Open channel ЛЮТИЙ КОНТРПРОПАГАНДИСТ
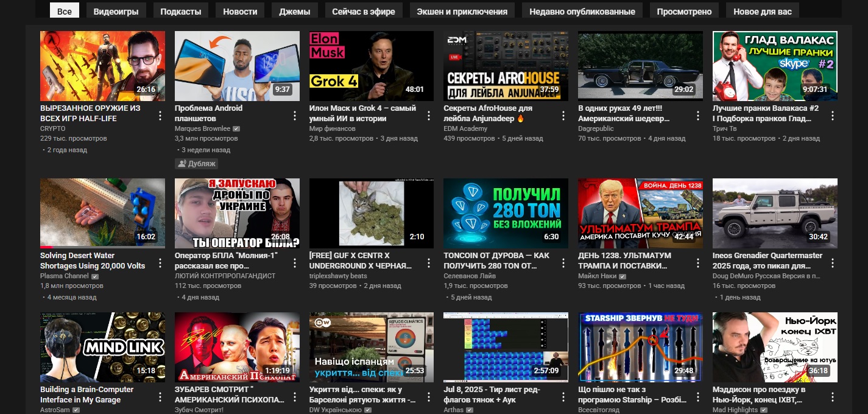The height and width of the screenshot is (414, 868). (225, 276)
